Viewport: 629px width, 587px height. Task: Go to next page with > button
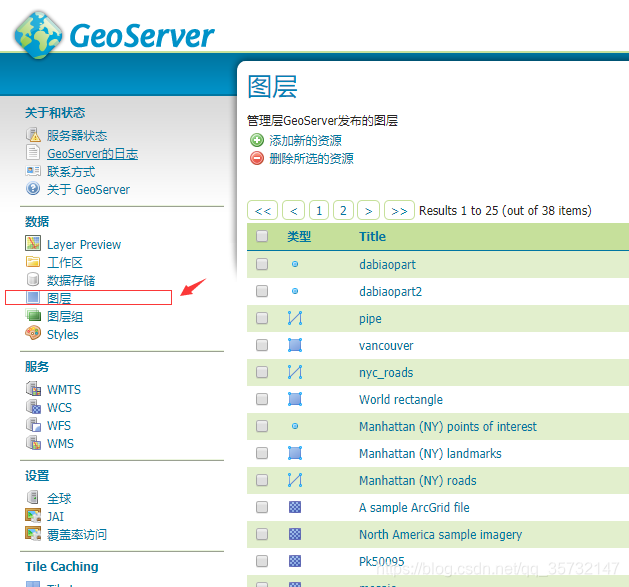pos(368,210)
